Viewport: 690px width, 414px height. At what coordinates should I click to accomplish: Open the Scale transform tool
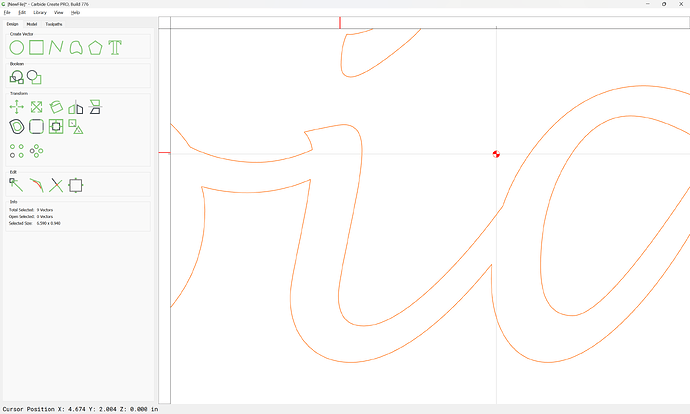(x=36, y=106)
